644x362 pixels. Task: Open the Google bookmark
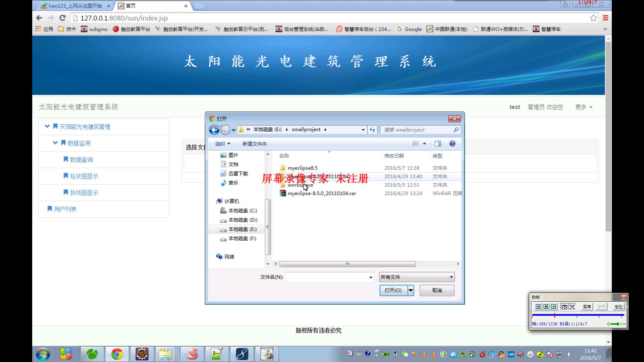point(409,29)
